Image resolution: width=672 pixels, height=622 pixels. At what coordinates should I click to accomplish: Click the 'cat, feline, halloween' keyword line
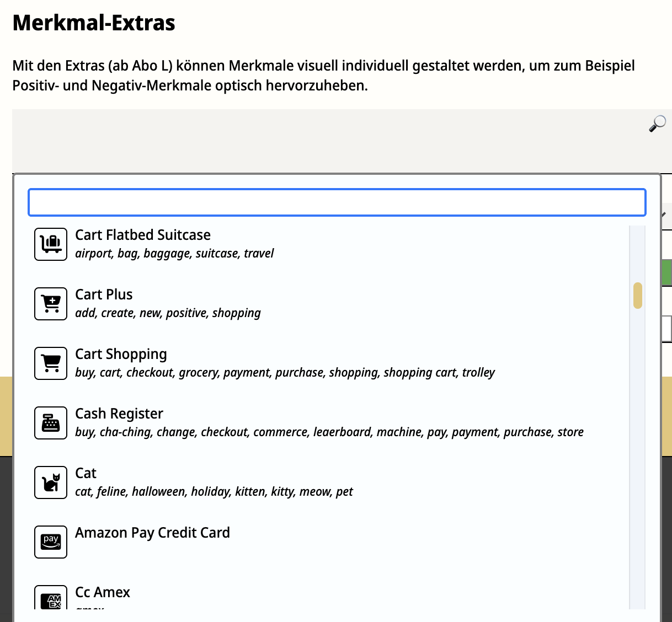[214, 492]
